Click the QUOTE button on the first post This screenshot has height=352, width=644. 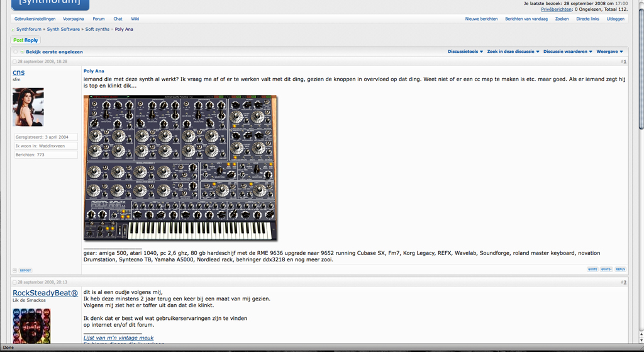pyautogui.click(x=592, y=270)
